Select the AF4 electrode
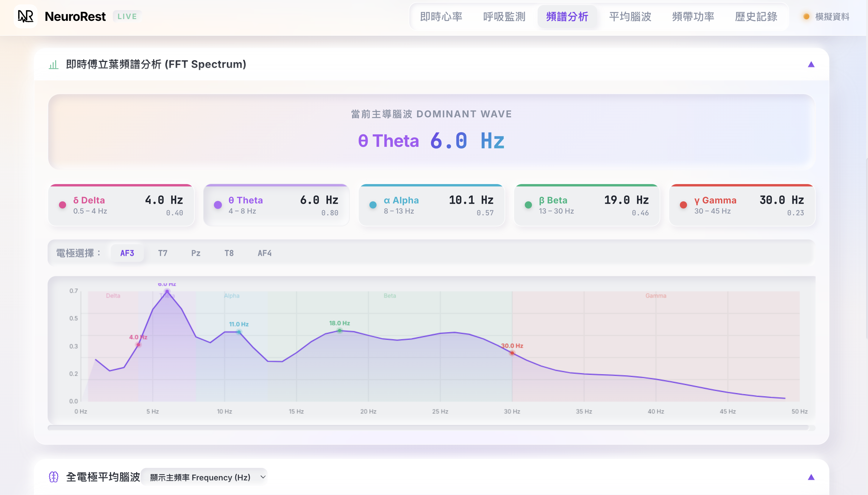Image resolution: width=868 pixels, height=495 pixels. 264,253
